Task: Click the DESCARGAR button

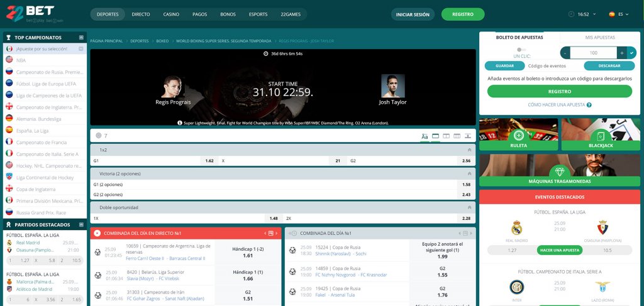Action: point(609,65)
